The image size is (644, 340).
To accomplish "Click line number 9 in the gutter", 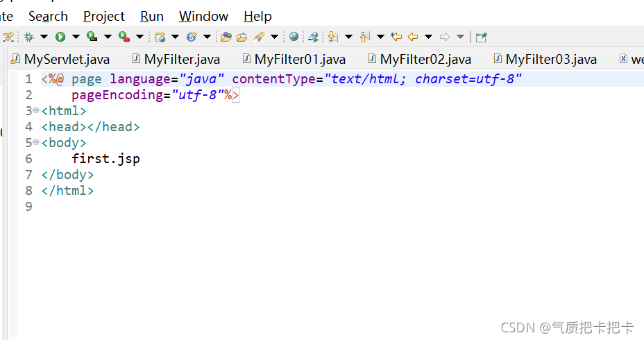I will point(28,207).
